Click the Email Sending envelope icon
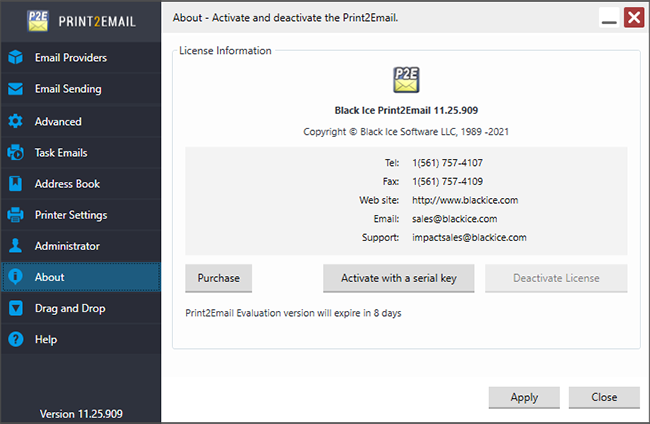650x424 pixels. click(15, 89)
